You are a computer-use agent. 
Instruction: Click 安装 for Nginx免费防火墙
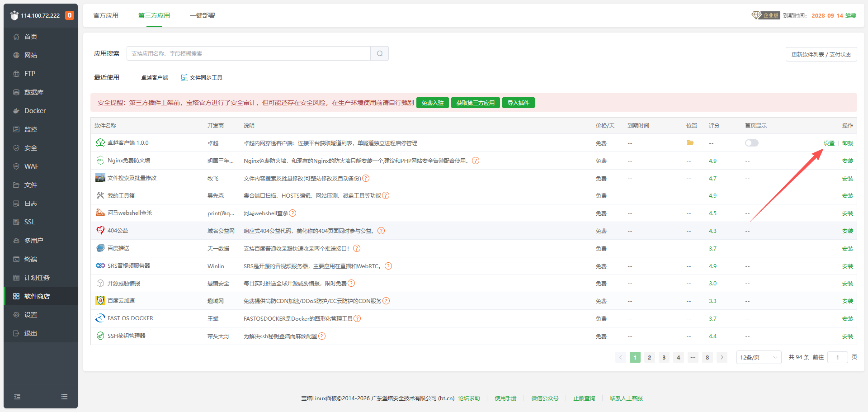(x=848, y=161)
